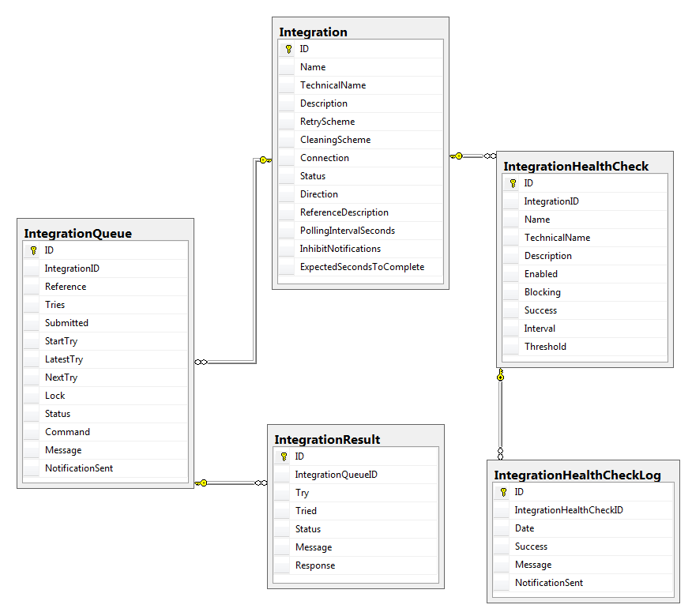Screen dimensions: 692x616
Task: Click the RetryScheme column in Integration table
Action: [327, 122]
